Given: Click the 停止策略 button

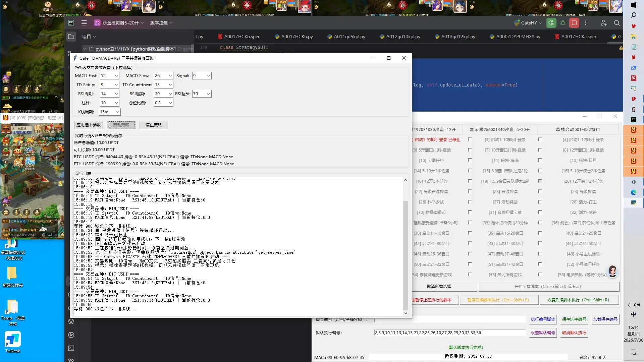Looking at the screenshot, I should (x=154, y=125).
